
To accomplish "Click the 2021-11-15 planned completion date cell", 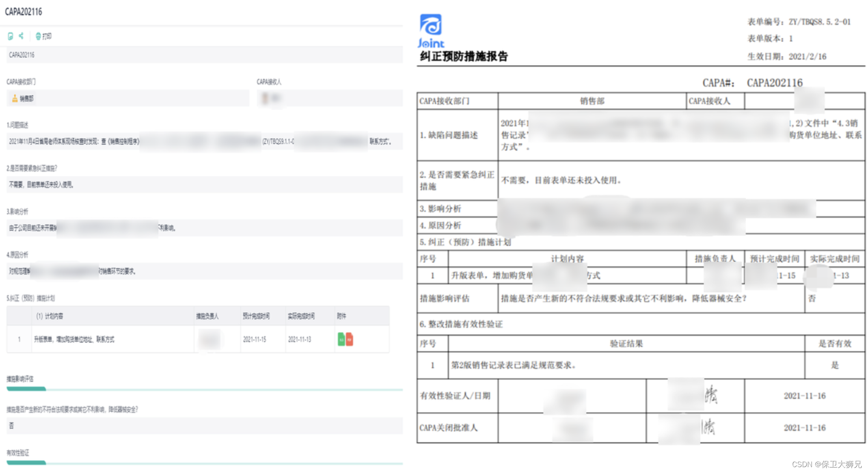I will point(255,339).
